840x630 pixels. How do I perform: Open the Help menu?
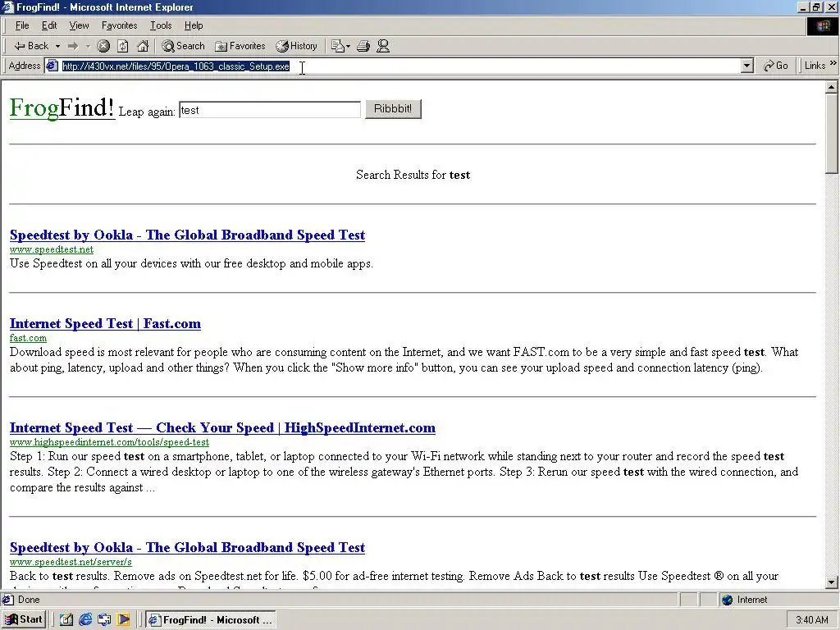pyautogui.click(x=194, y=25)
